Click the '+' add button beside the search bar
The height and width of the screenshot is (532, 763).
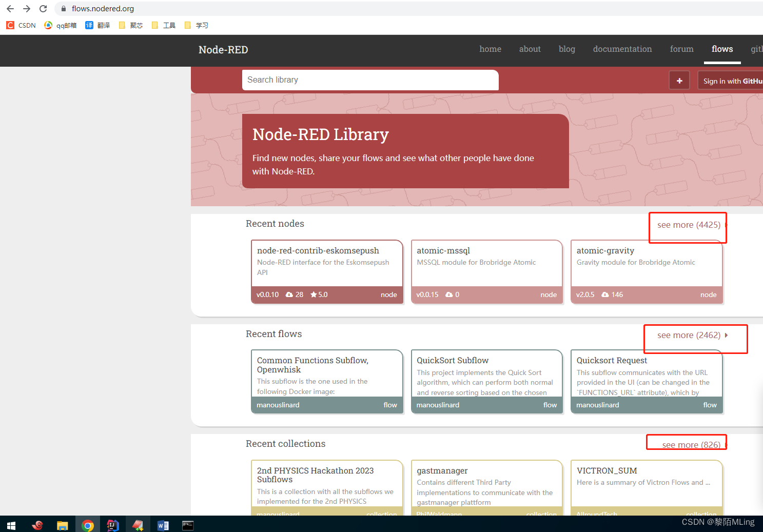[679, 80]
